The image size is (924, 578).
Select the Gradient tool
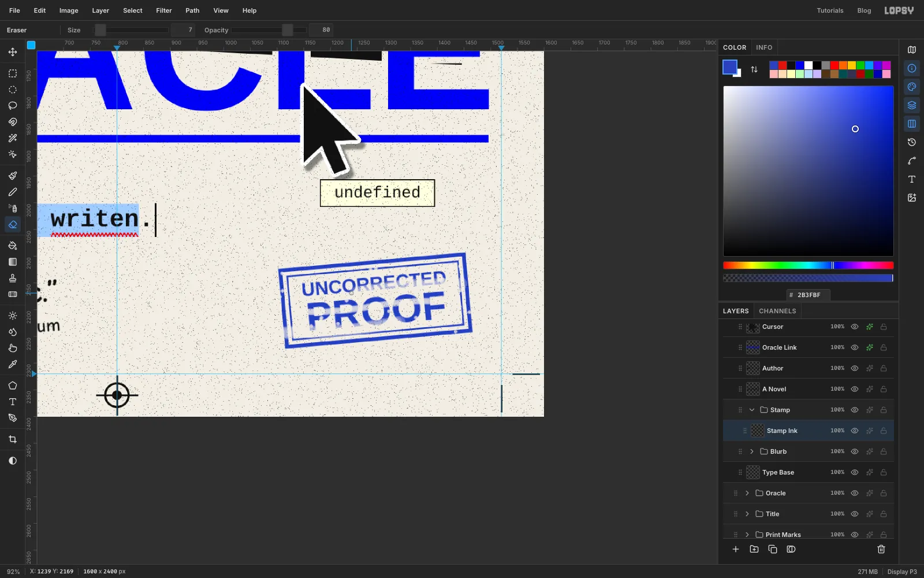[x=13, y=262]
